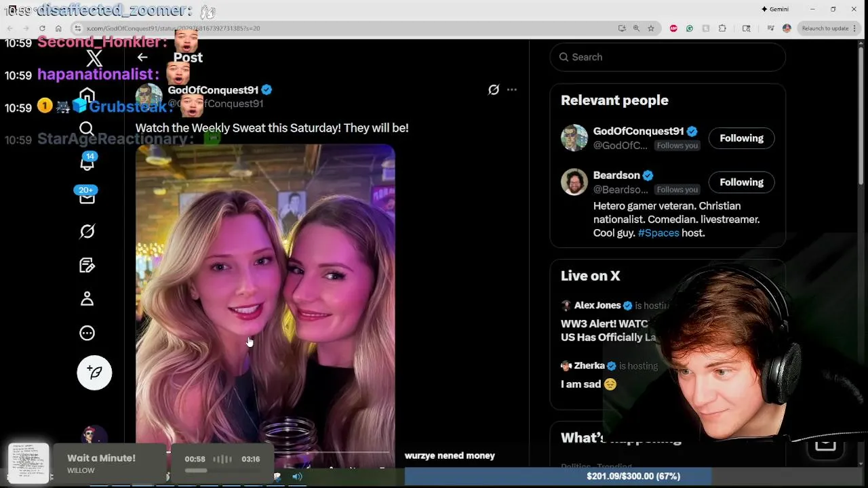
Task: Open Grok icon in left sidebar
Action: click(87, 231)
